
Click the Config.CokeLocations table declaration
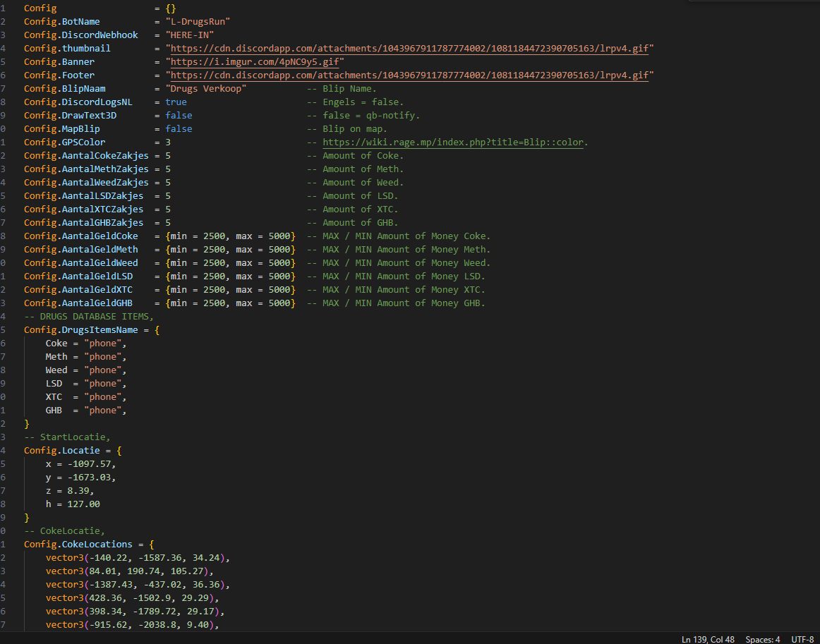(x=89, y=545)
